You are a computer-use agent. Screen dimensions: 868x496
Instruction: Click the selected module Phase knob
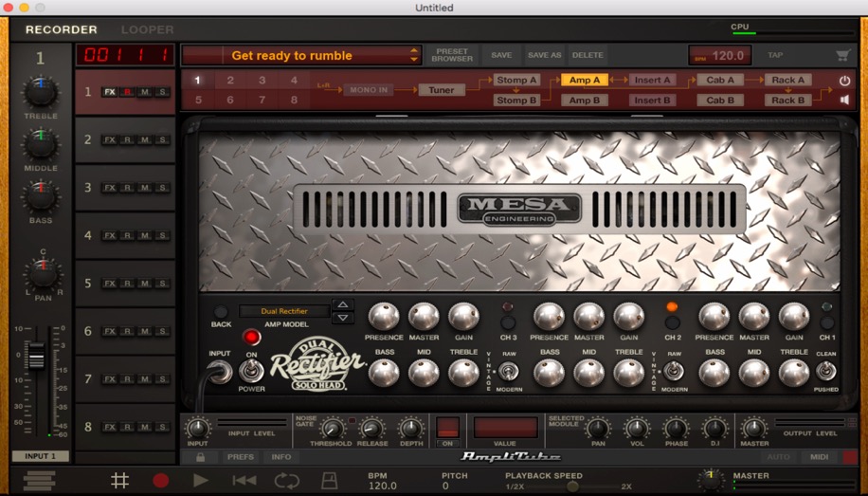tap(676, 429)
